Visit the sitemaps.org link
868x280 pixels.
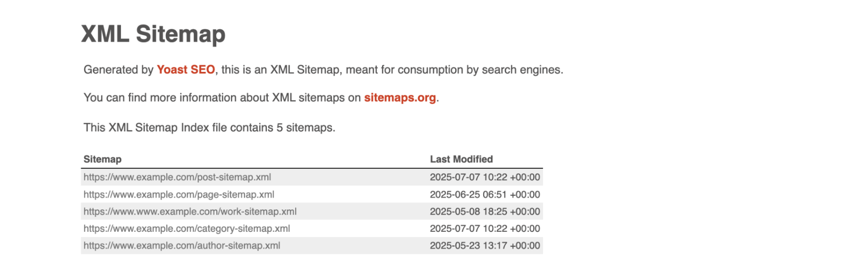pos(400,98)
